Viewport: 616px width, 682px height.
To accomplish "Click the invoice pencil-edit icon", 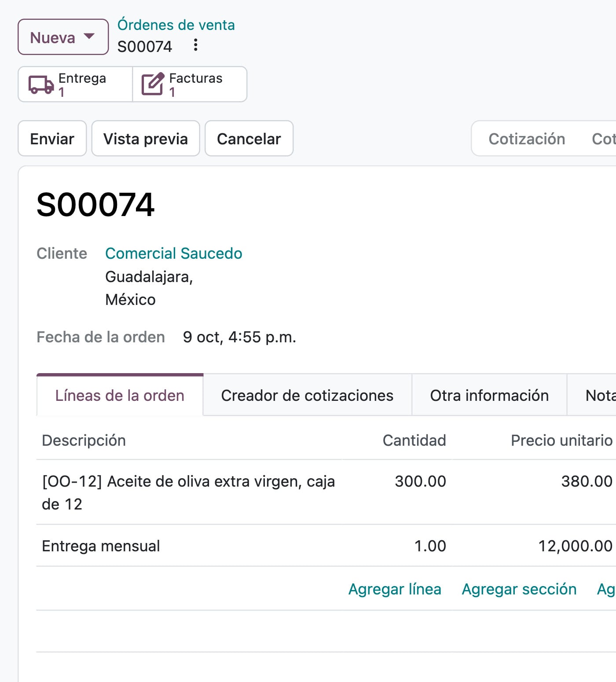I will tap(153, 84).
